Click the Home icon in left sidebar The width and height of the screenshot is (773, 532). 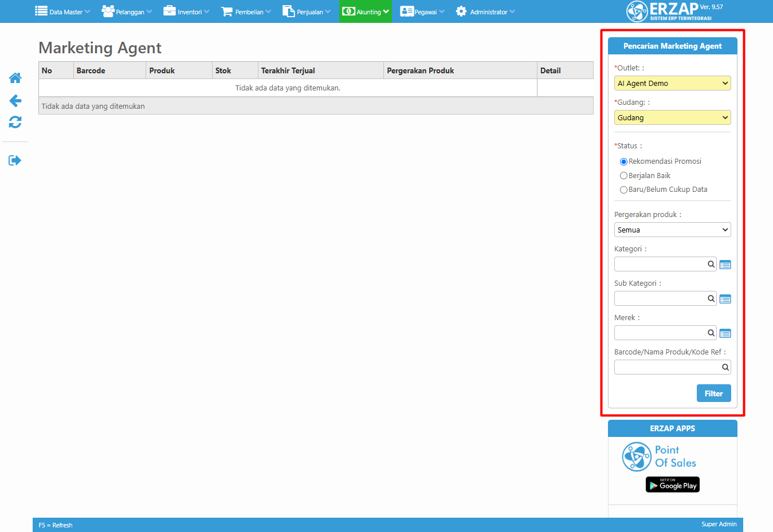[15, 78]
